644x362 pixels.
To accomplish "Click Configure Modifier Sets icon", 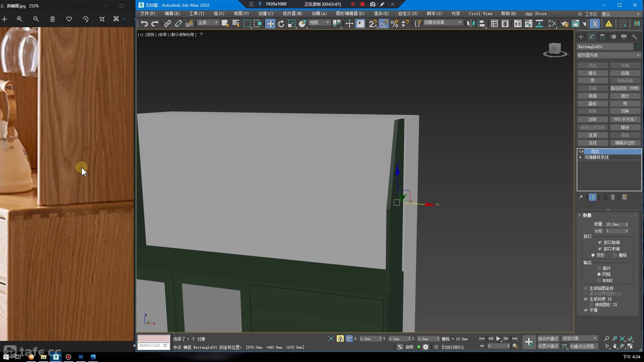I will point(625,197).
